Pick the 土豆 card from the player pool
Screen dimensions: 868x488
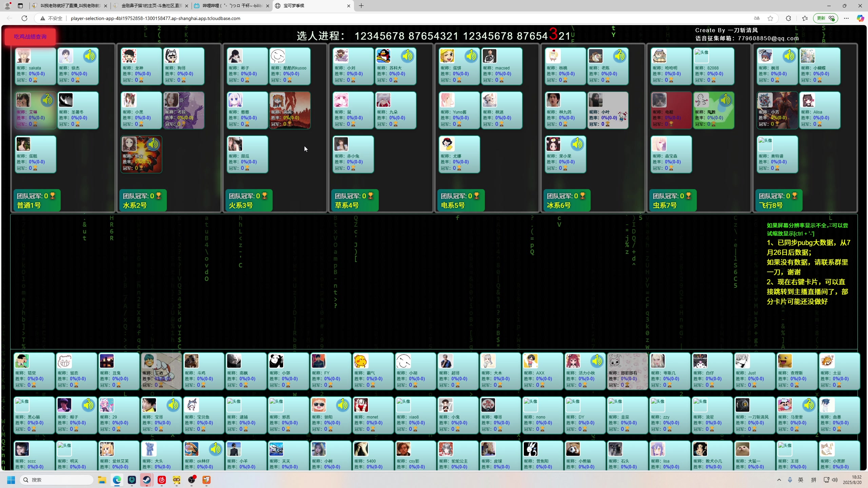(x=839, y=371)
